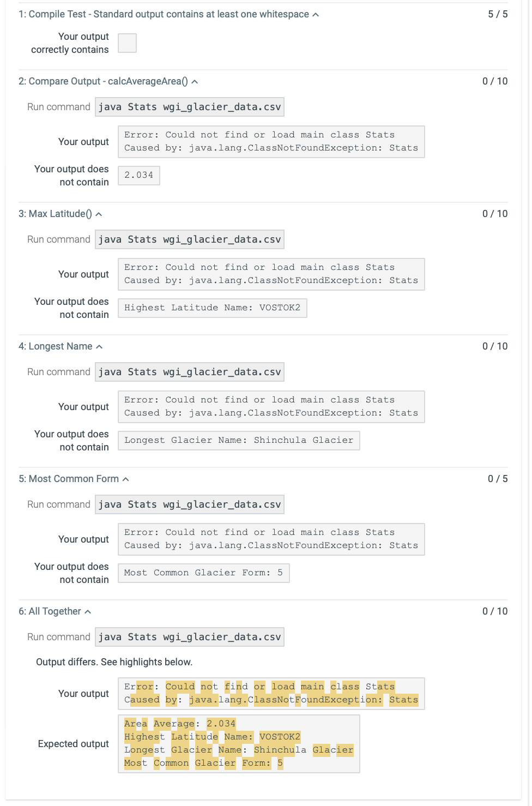Click the '5: Most Common Form' heading

[69, 479]
